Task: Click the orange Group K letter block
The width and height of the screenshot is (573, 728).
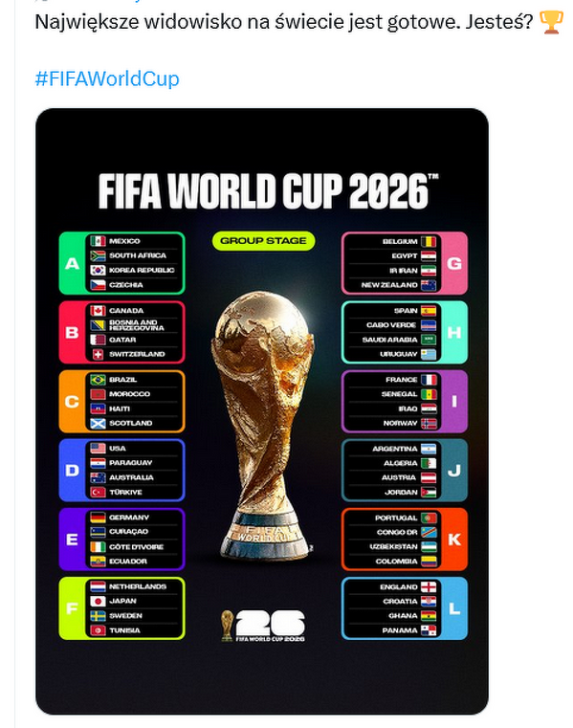Action: tap(454, 540)
